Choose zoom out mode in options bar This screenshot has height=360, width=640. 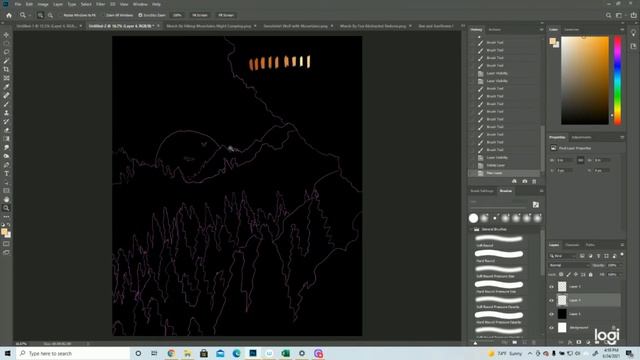click(x=50, y=15)
